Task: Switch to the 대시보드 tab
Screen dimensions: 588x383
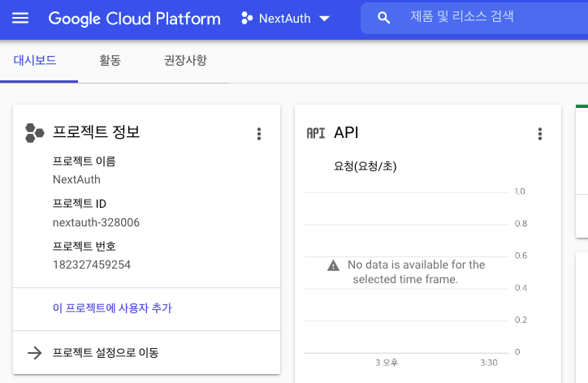Action: pos(35,60)
